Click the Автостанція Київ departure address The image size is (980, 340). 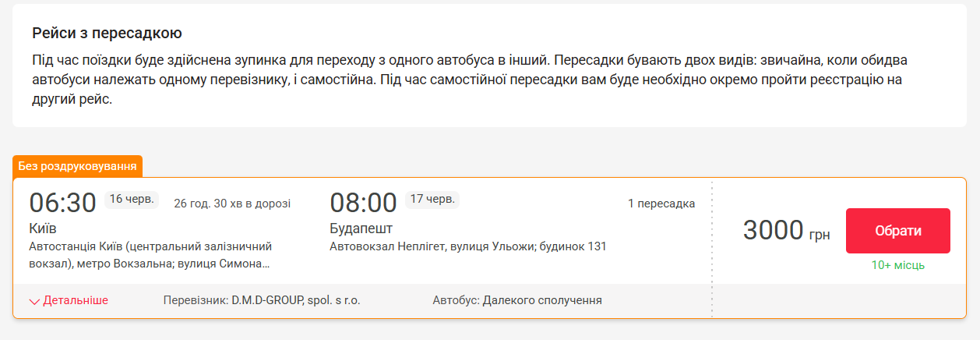(150, 255)
